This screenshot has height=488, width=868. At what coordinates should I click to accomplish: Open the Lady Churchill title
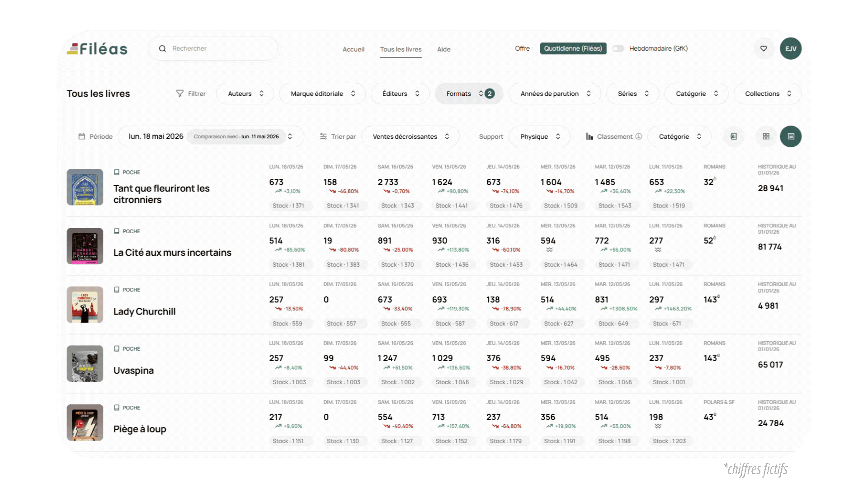pos(144,311)
